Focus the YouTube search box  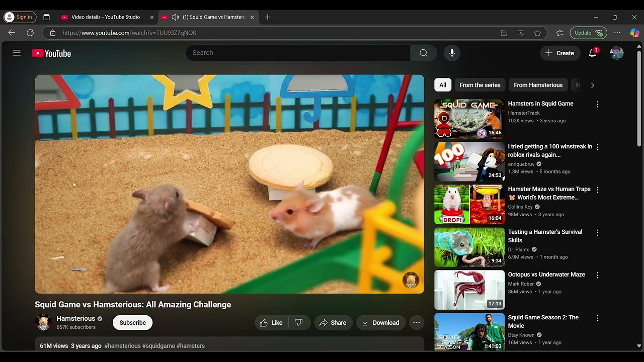click(x=298, y=53)
